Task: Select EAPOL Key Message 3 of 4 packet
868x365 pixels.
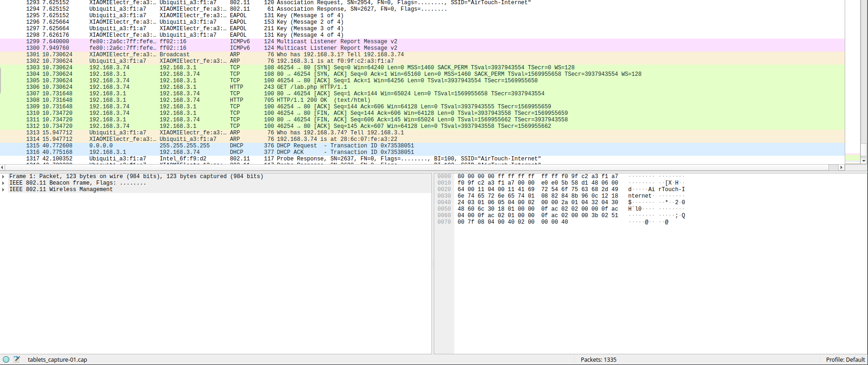Action: [x=422, y=28]
